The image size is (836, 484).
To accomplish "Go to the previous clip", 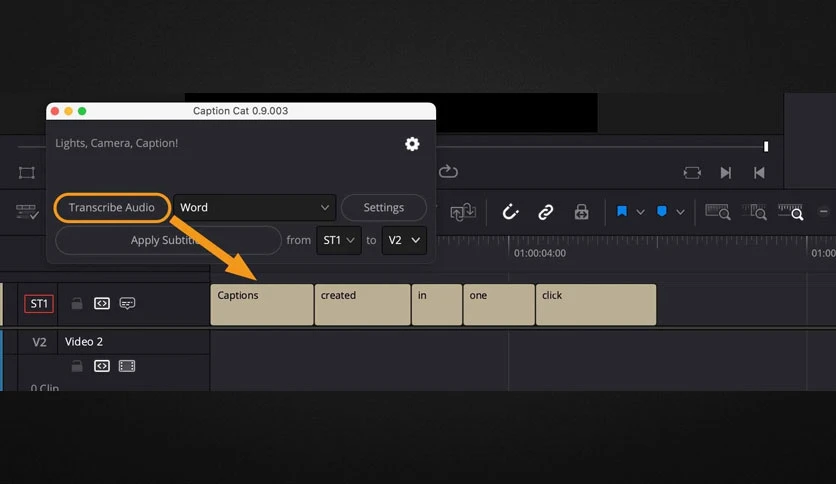I will coord(759,173).
